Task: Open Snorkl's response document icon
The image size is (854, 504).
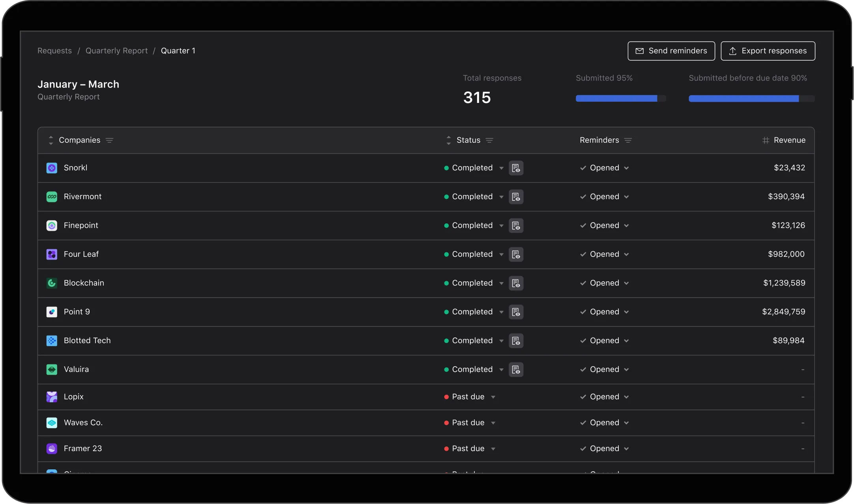Action: 516,168
